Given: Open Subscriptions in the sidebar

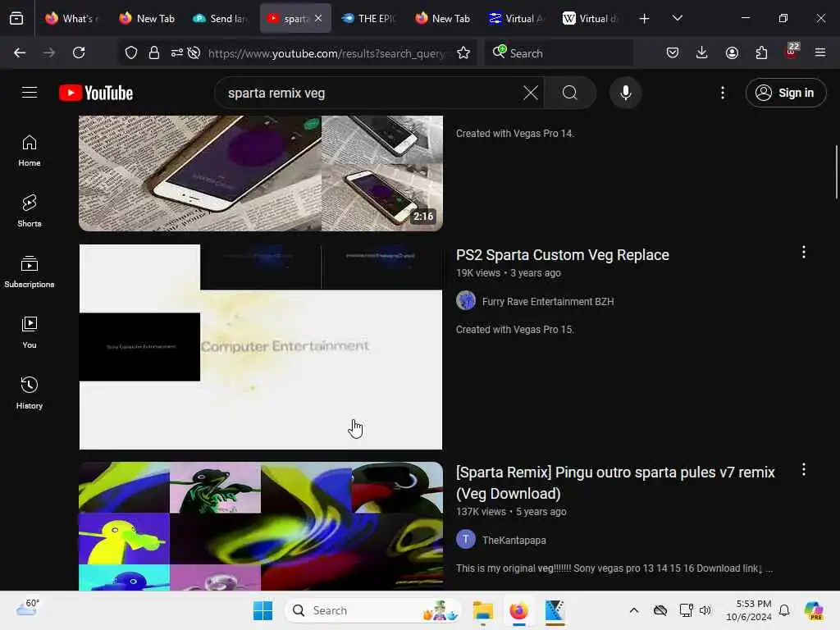Looking at the screenshot, I should coord(30,272).
